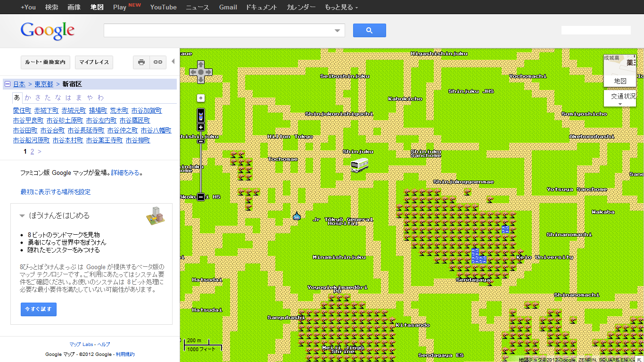Open the ヘルプ link

click(x=104, y=345)
